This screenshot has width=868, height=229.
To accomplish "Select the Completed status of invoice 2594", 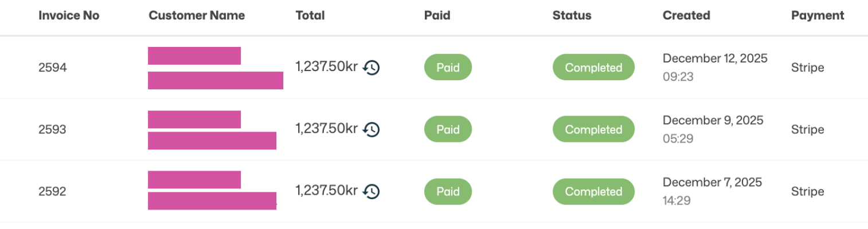I will (x=593, y=68).
